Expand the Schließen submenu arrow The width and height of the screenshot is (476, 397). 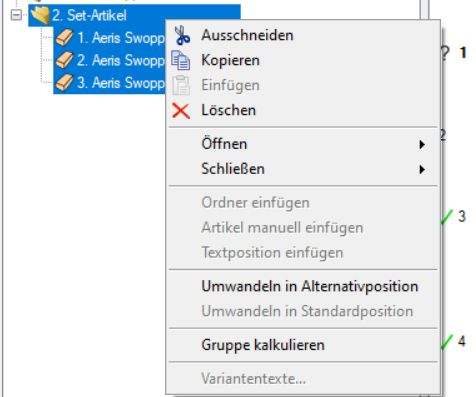422,169
